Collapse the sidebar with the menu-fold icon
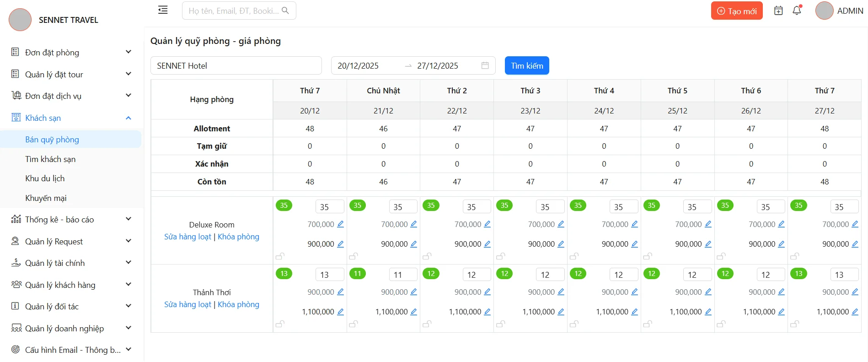The width and height of the screenshot is (868, 362). [x=163, y=10]
